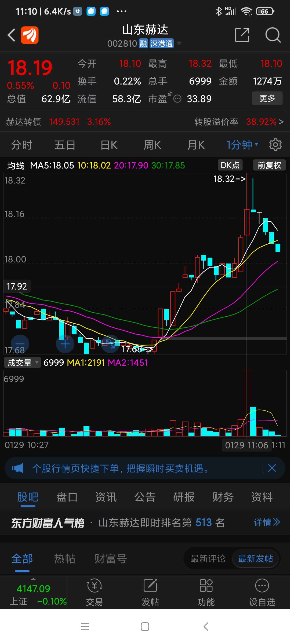The height and width of the screenshot is (644, 290).
Task: Switch to 最新发帖 sort
Action: point(256,559)
